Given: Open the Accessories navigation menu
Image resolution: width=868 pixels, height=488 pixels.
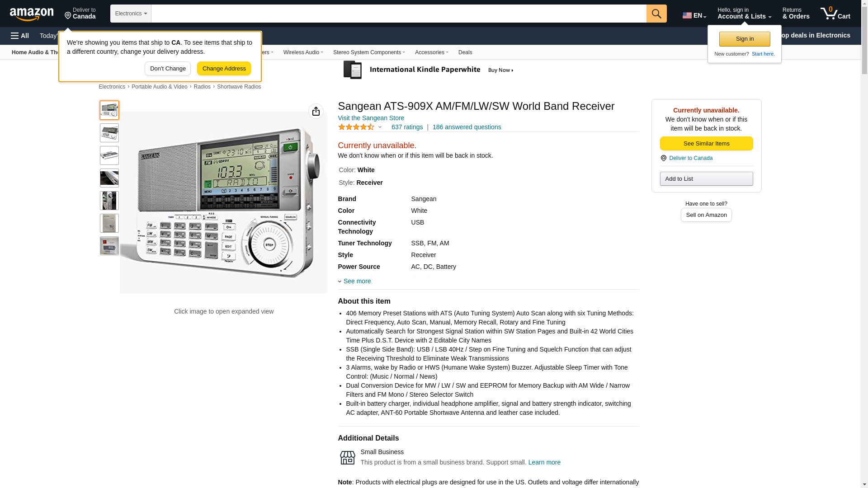Looking at the screenshot, I should [431, 52].
